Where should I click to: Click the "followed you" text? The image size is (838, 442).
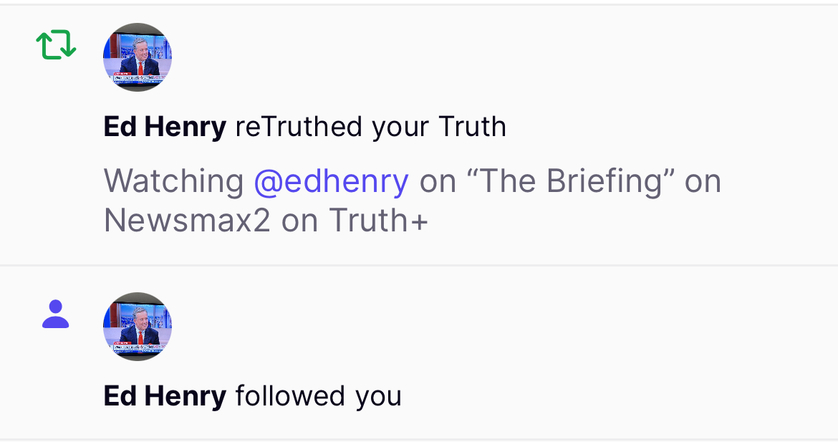tap(318, 396)
